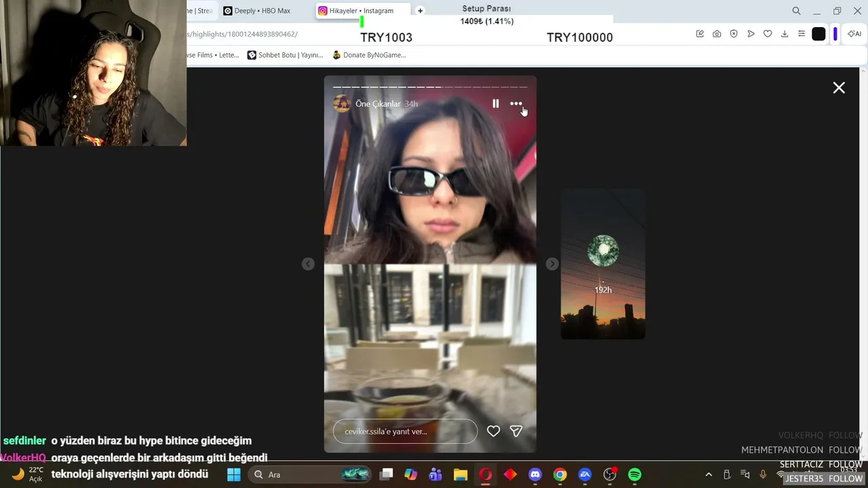Image resolution: width=868 pixels, height=488 pixels.
Task: Click the reply field for ceviker.ssila
Action: click(405, 432)
